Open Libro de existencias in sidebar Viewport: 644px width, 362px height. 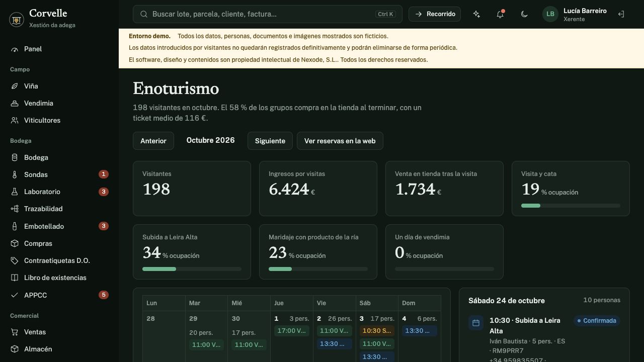59,278
